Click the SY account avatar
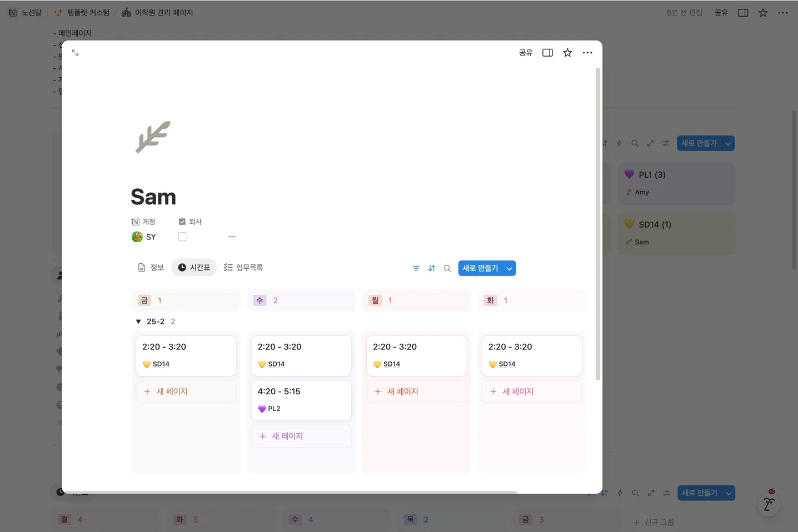This screenshot has height=532, width=798. click(137, 237)
